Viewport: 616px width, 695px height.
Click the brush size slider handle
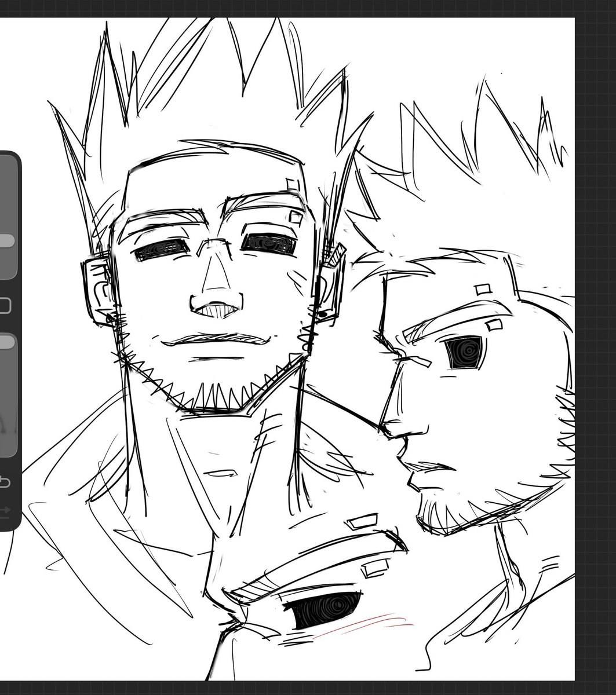[x=6, y=242]
